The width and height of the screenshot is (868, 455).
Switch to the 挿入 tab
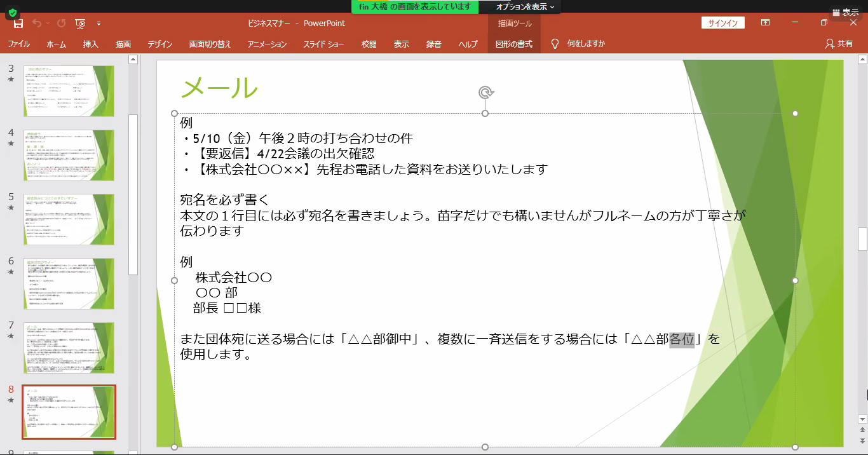(90, 44)
